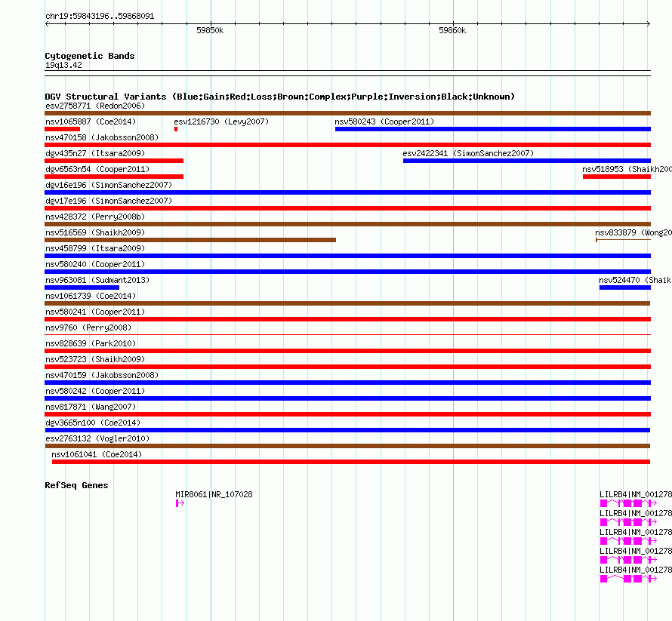Open nsv1061739 (Coe2014) variant
The image size is (672, 621).
click(91, 296)
